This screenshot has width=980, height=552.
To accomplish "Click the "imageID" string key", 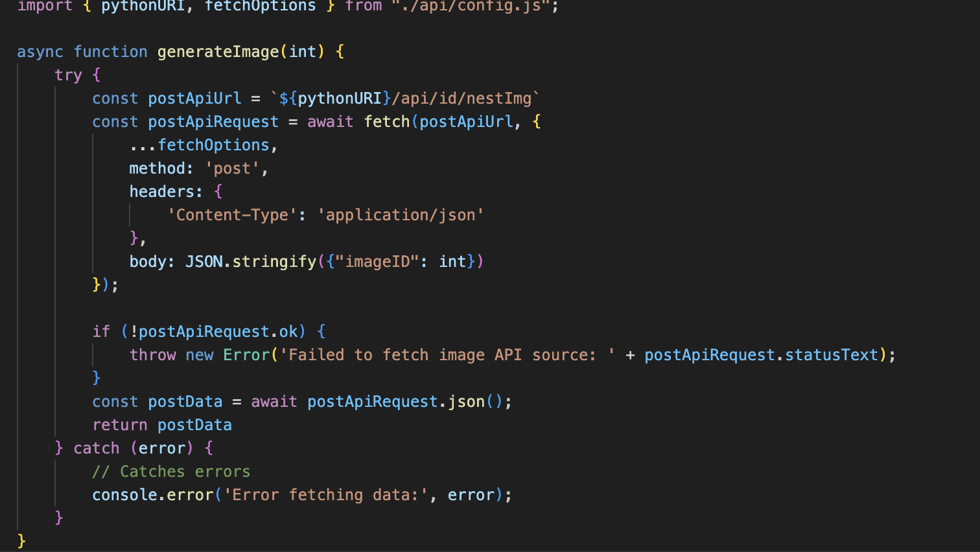I will (377, 262).
